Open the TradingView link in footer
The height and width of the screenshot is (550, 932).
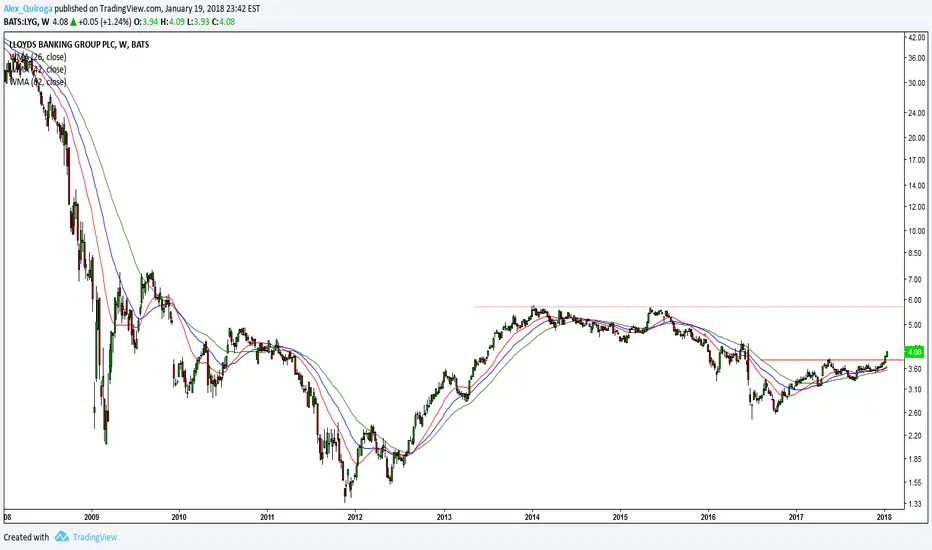pyautogui.click(x=95, y=537)
